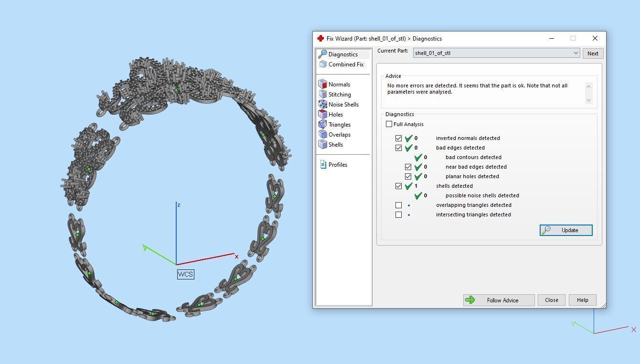Screen dimensions: 640x364
Task: Click the Shells cube icon
Action: point(323,144)
